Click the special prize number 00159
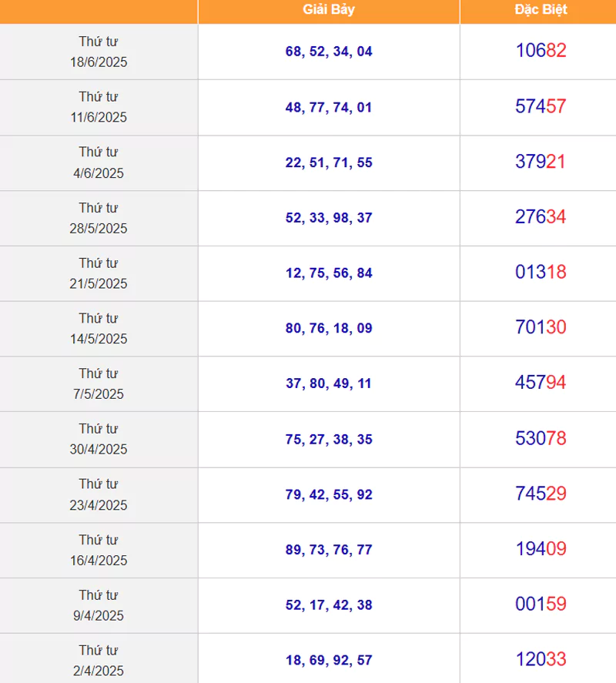 [x=541, y=604]
